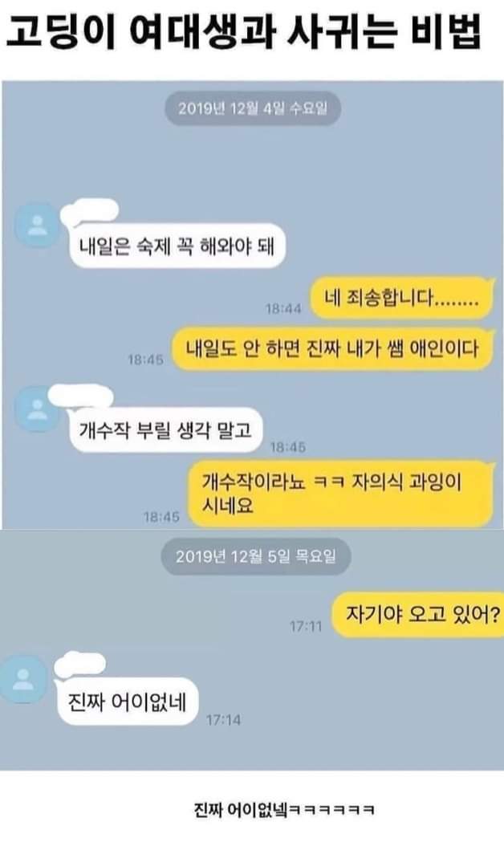Click the 17:14 timestamp
The image size is (504, 846).
tap(223, 720)
